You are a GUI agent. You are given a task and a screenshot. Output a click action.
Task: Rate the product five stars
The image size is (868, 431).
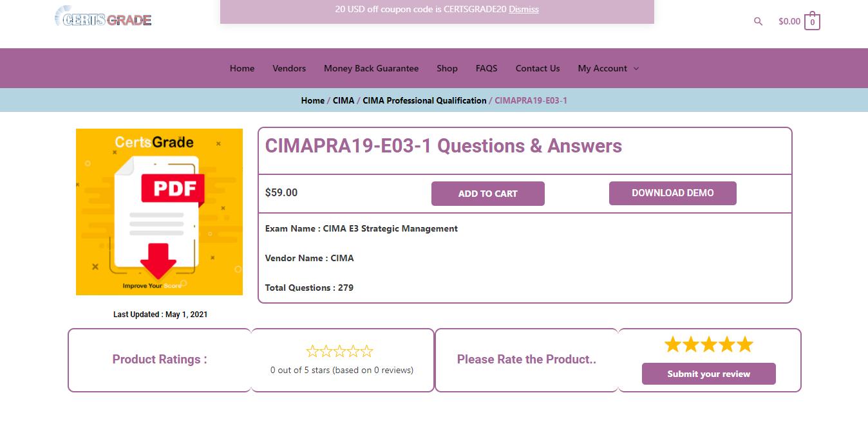click(x=745, y=344)
